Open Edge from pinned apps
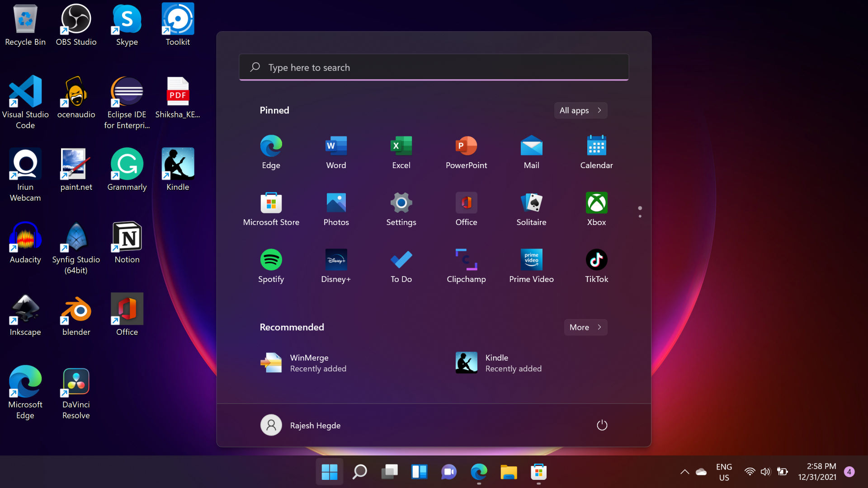Screen dimensions: 868x488 [x=271, y=153]
